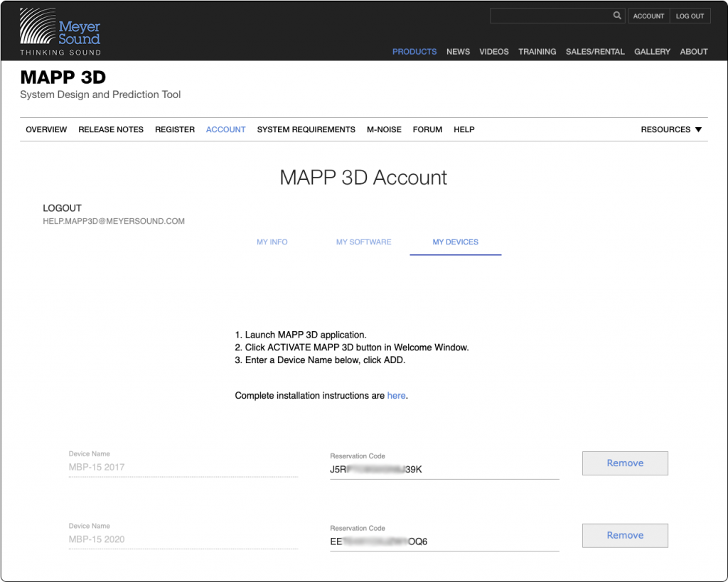Switch to MY INFO tab
728x582 pixels.
click(x=272, y=242)
